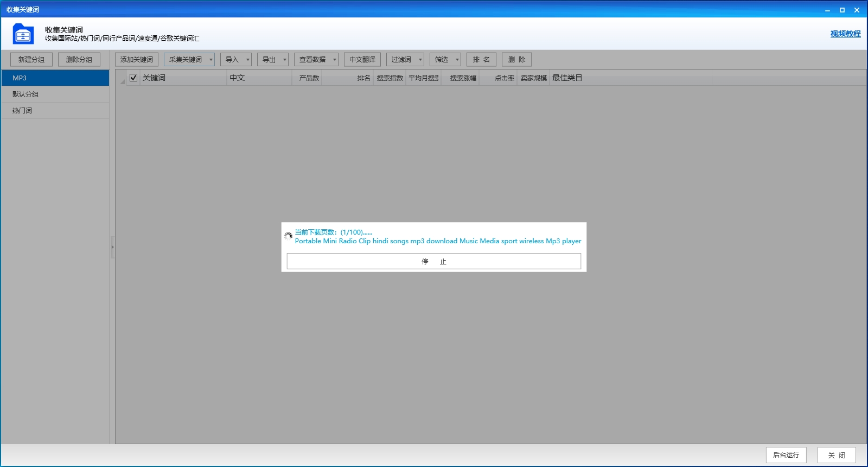The width and height of the screenshot is (868, 467).
Task: Sort by the 关键词 column header
Action: click(183, 78)
